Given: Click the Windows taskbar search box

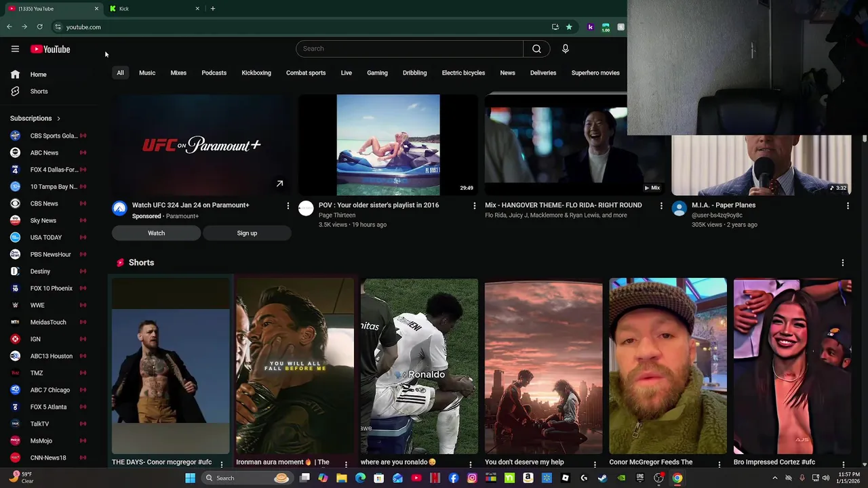Looking at the screenshot, I should click(248, 478).
